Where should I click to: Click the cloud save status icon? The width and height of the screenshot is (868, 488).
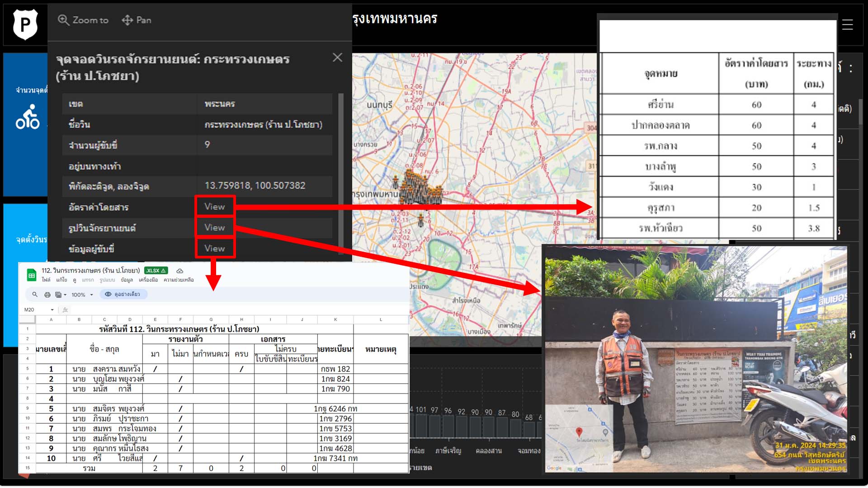click(179, 271)
